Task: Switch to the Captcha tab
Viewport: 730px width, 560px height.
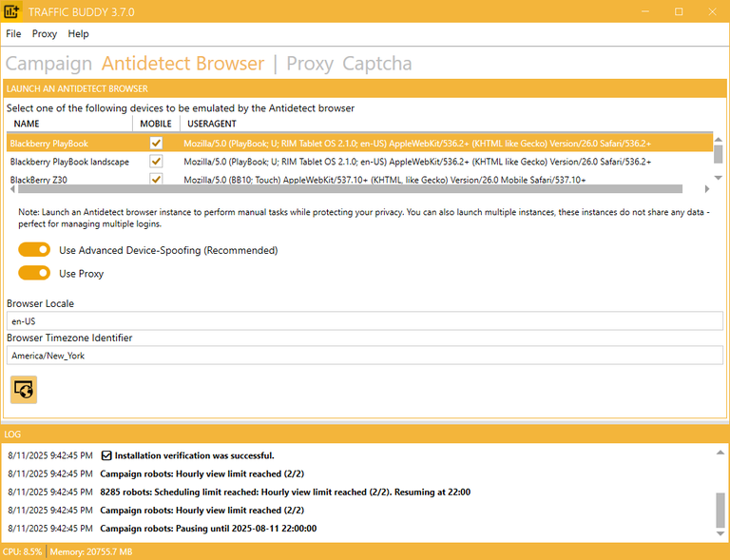Action: [377, 64]
